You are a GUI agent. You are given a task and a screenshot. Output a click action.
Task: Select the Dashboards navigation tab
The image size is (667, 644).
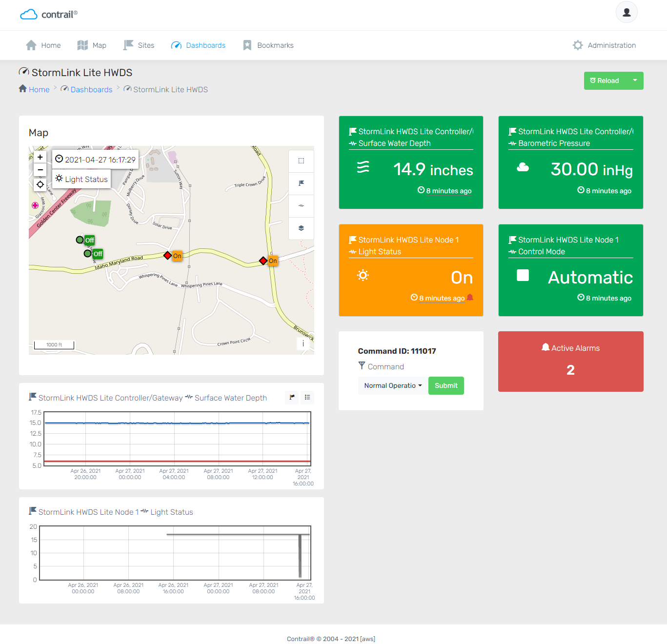pyautogui.click(x=198, y=45)
